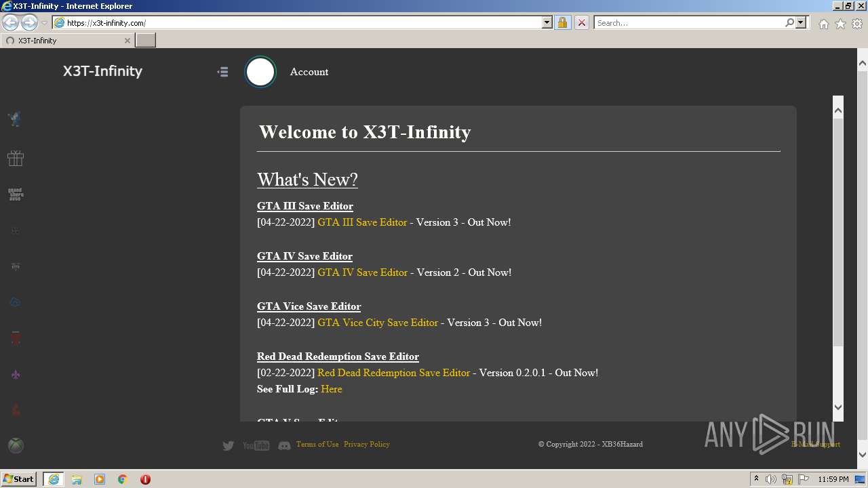Open Favorites star icon
Image resolution: width=868 pixels, height=488 pixels.
840,24
